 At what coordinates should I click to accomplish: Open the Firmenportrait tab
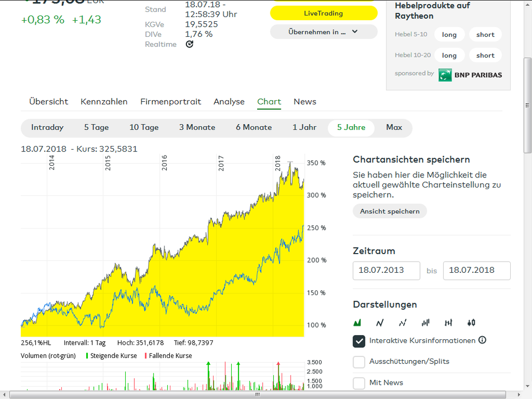click(x=170, y=101)
